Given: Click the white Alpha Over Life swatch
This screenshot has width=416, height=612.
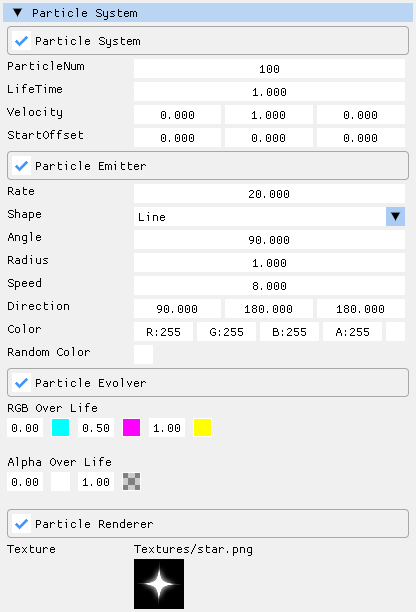Looking at the screenshot, I should (60, 482).
